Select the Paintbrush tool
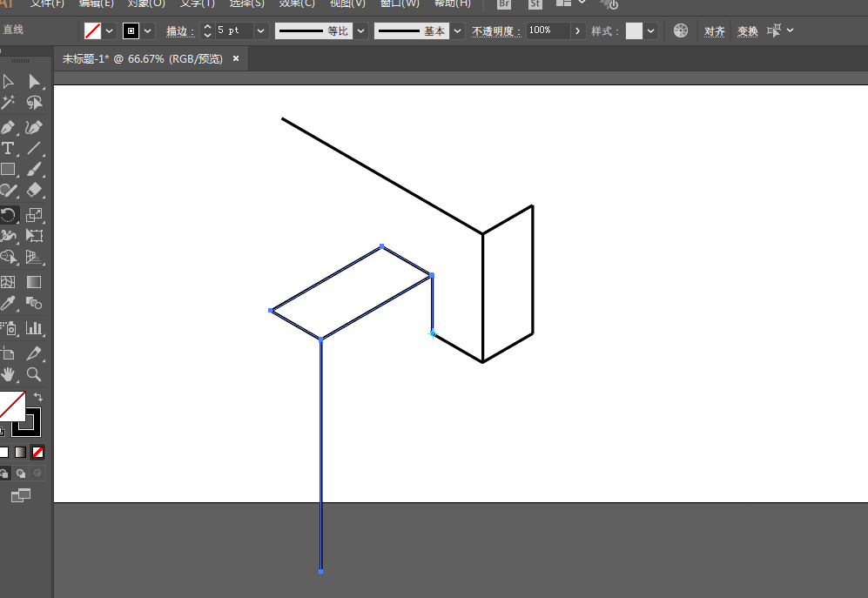This screenshot has width=868, height=598. click(34, 170)
